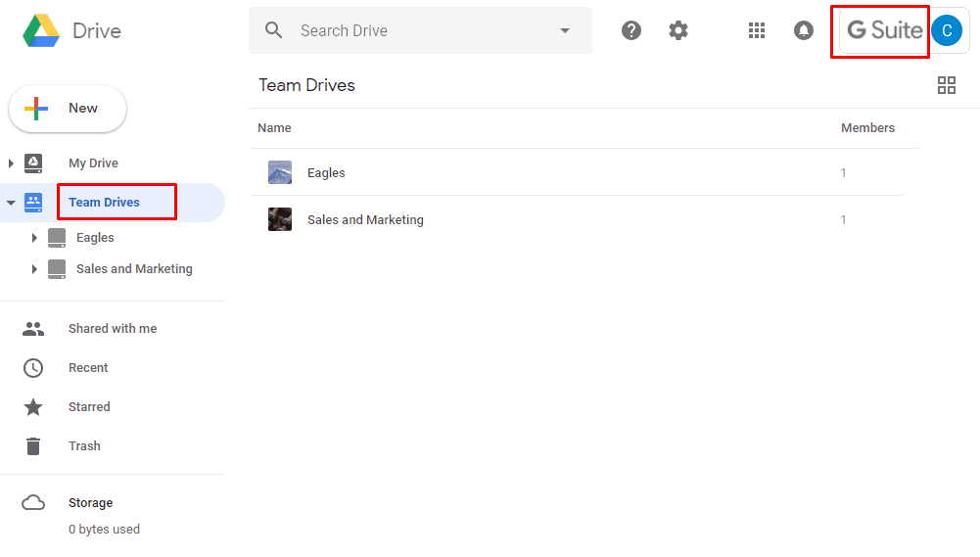Click the Recent clock icon
This screenshot has width=980, height=557.
point(33,368)
